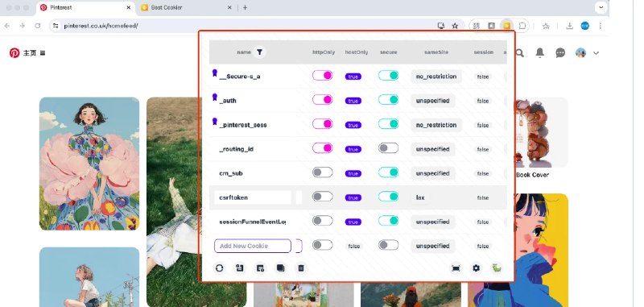Open the cookie extension settings gear
The image size is (644, 307).
476,268
